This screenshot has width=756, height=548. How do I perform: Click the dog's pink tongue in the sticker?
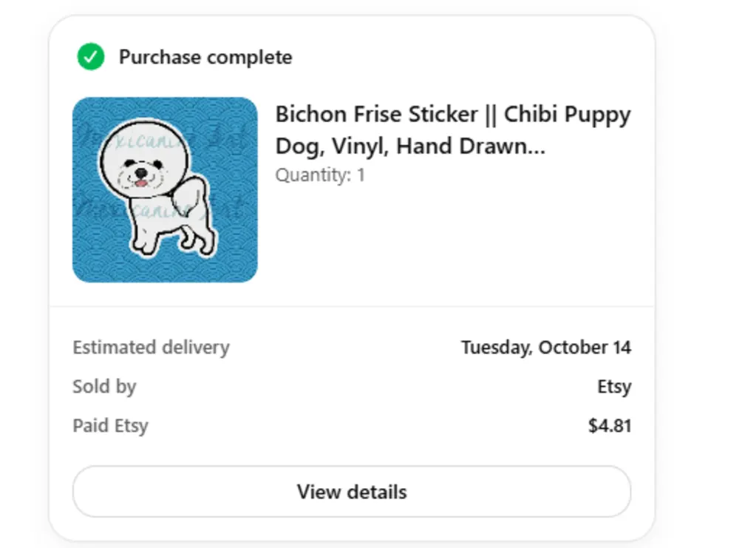[x=141, y=182]
